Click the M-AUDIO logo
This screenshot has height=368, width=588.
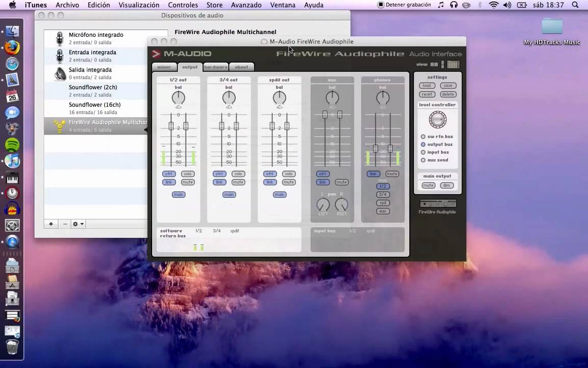coord(182,54)
